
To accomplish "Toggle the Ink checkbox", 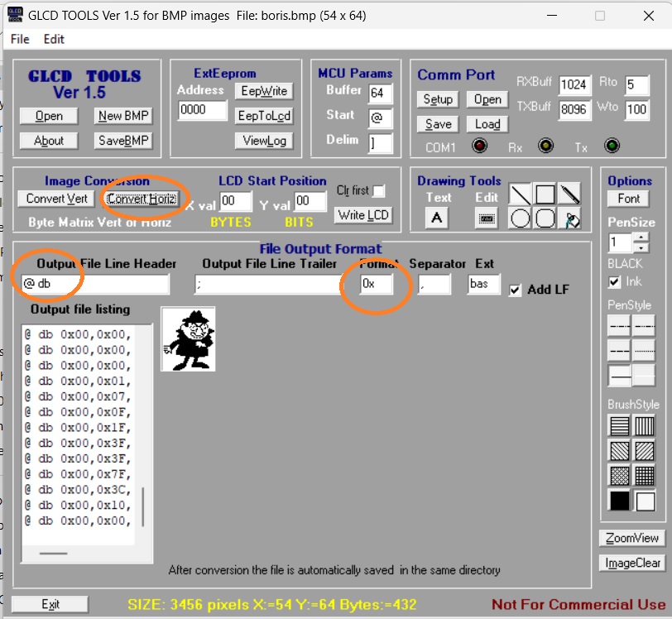I will click(614, 282).
